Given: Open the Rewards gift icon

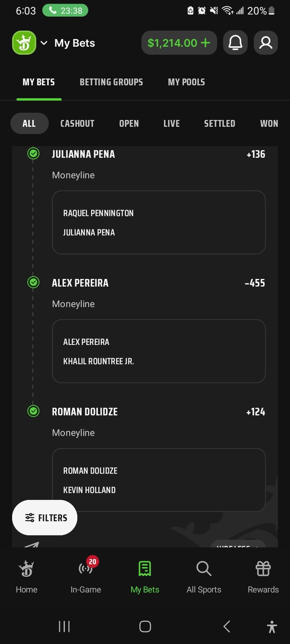Looking at the screenshot, I should coord(263,569).
